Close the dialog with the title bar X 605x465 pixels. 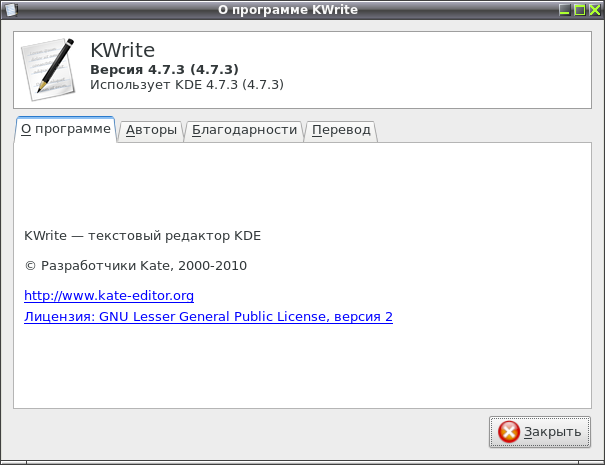(595, 9)
